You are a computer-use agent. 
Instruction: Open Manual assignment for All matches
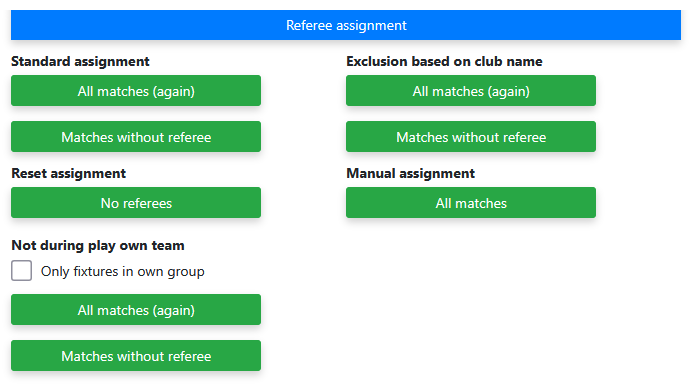471,203
